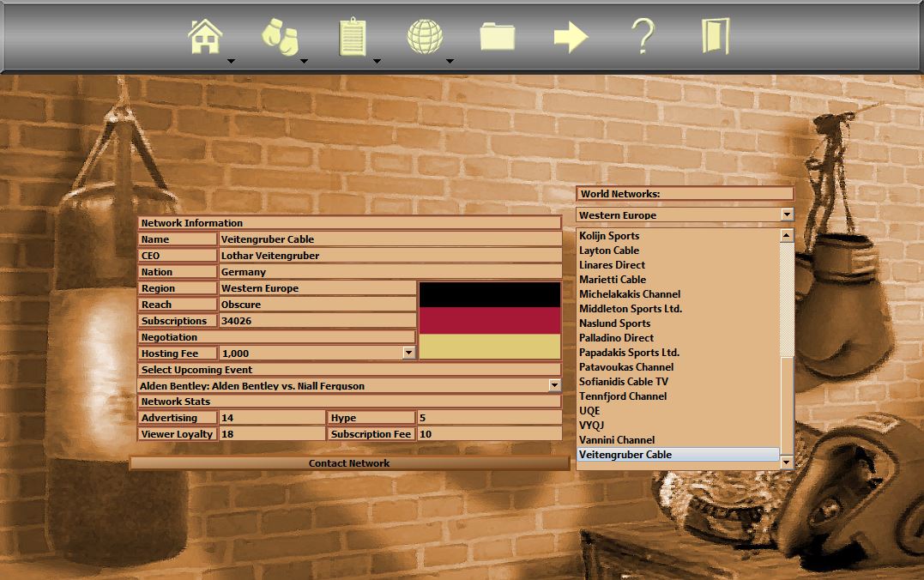924x580 pixels.
Task: Open the boxing gloves toolbar icon
Action: point(280,37)
